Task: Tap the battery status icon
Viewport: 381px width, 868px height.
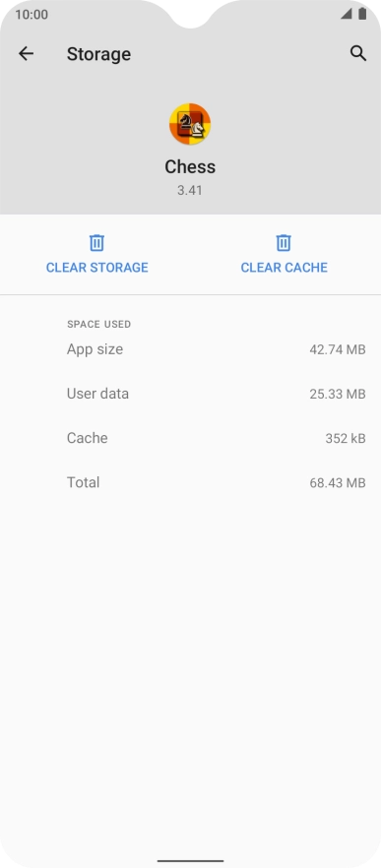Action: (362, 14)
